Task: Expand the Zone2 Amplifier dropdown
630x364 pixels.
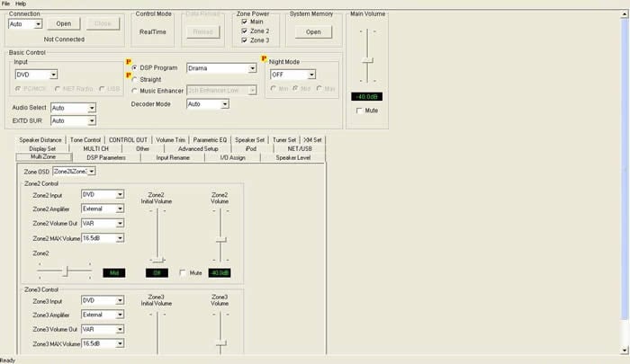Action: click(x=120, y=209)
